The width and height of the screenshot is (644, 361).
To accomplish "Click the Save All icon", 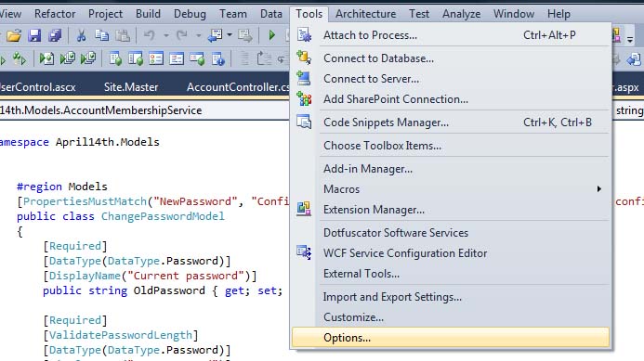I will [55, 35].
